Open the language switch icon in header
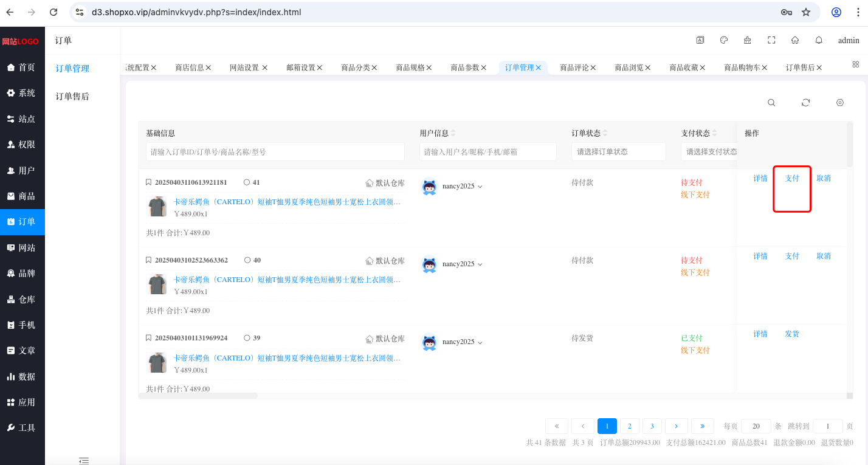 [700, 40]
